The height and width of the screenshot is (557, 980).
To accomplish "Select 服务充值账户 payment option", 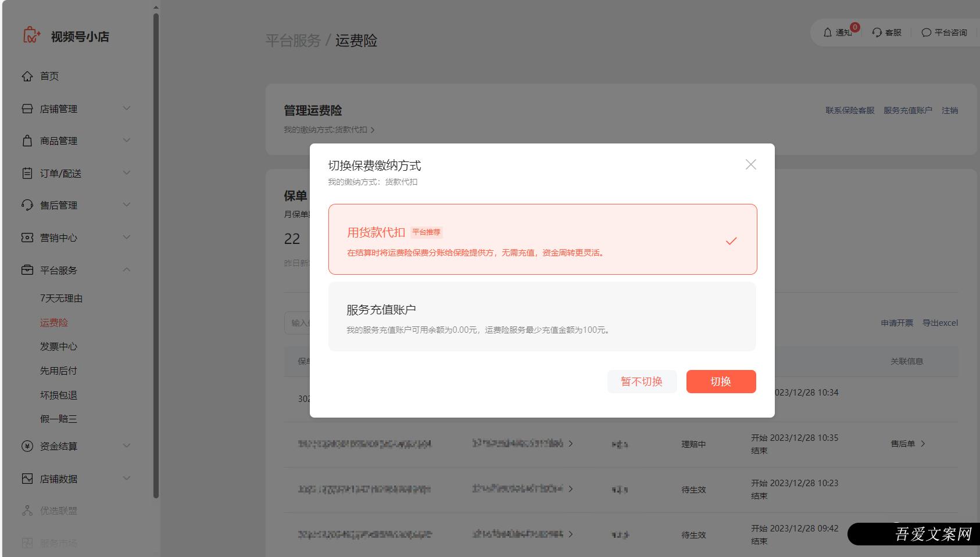I will point(542,317).
